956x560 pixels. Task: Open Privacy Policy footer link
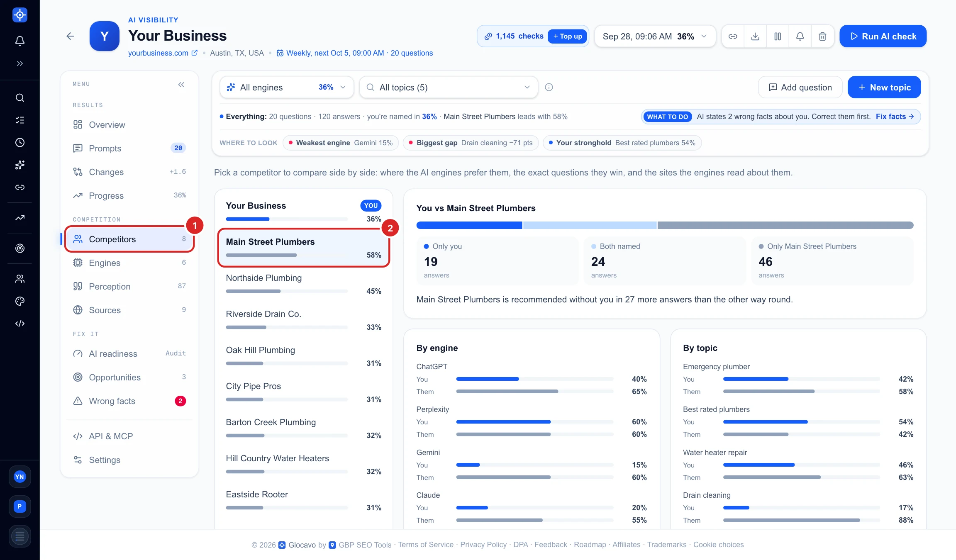click(x=483, y=545)
